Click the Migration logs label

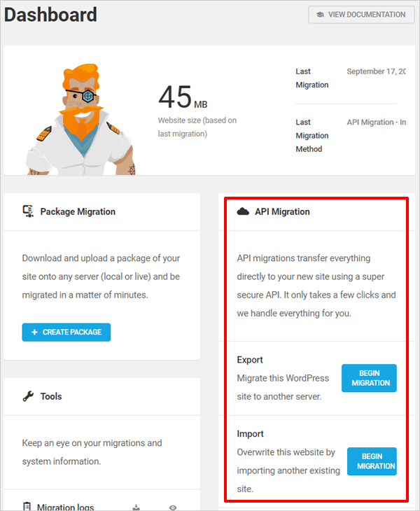coord(66,507)
